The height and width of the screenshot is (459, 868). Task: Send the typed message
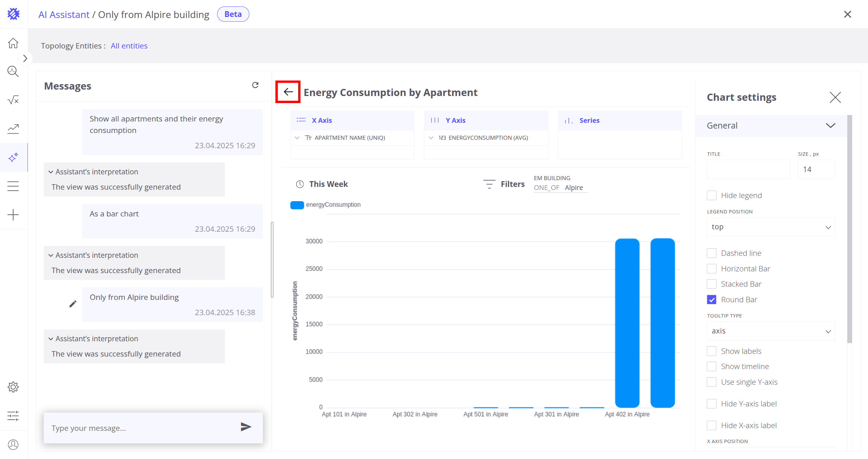[x=246, y=427]
